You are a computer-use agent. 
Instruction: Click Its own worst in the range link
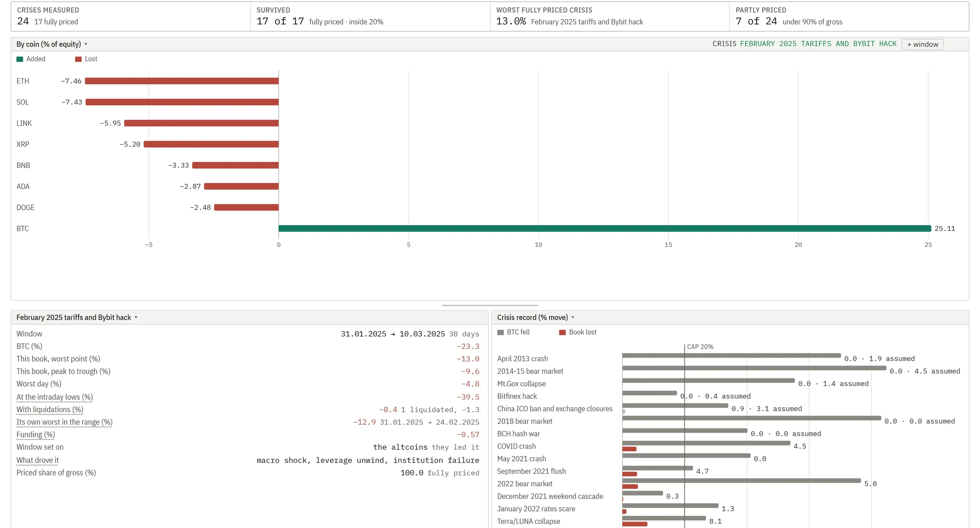click(64, 422)
